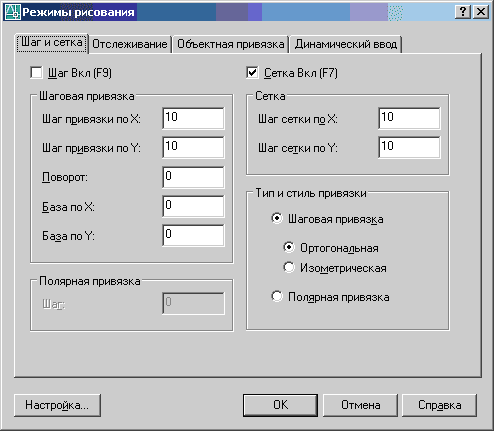Focus the Поворот input field
494x431 pixels.
click(x=193, y=177)
